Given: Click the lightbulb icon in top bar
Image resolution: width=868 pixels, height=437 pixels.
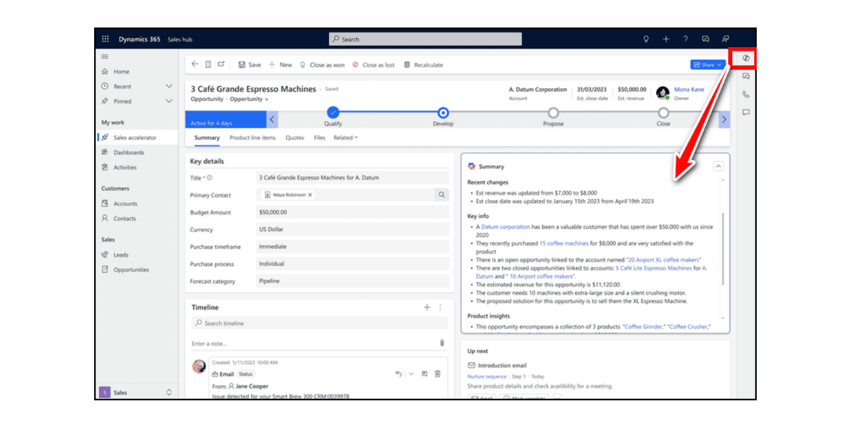Looking at the screenshot, I should (645, 39).
